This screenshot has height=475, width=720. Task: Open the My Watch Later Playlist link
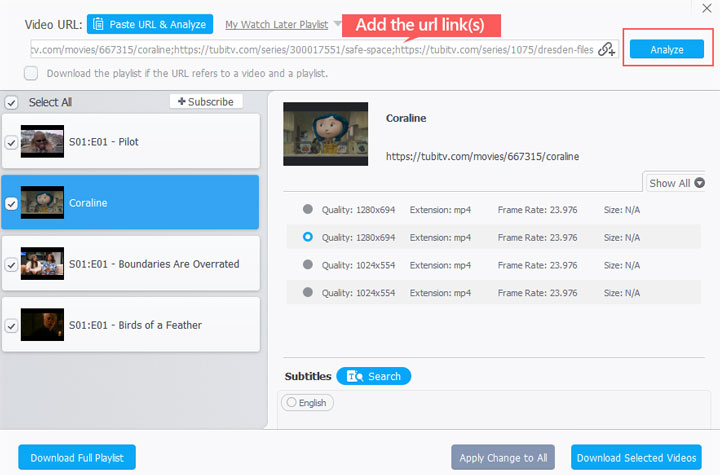276,25
